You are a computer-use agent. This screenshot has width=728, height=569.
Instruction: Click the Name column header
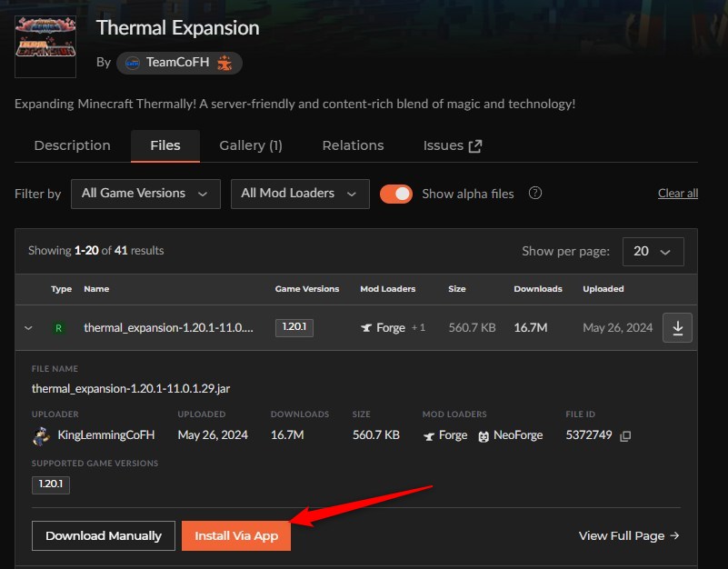pos(96,289)
